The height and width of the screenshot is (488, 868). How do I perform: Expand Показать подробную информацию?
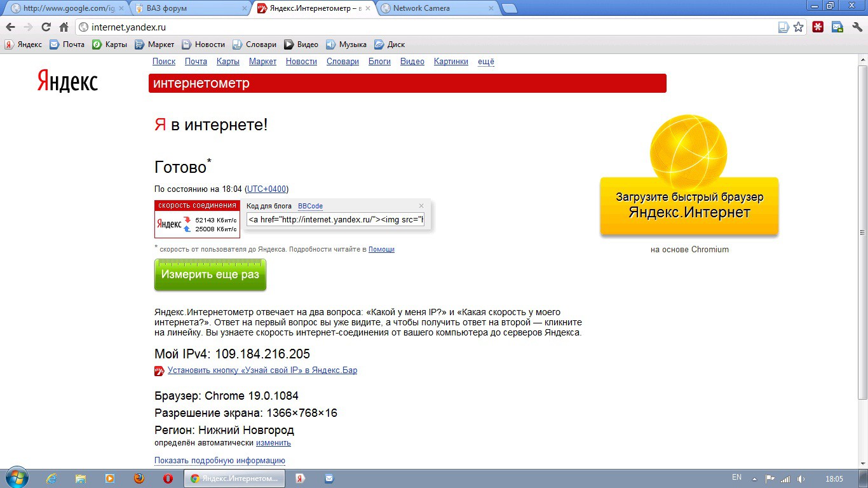coord(220,461)
